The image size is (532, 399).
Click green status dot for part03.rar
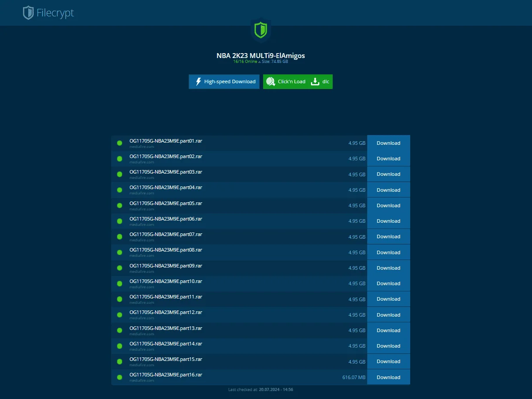[120, 174]
